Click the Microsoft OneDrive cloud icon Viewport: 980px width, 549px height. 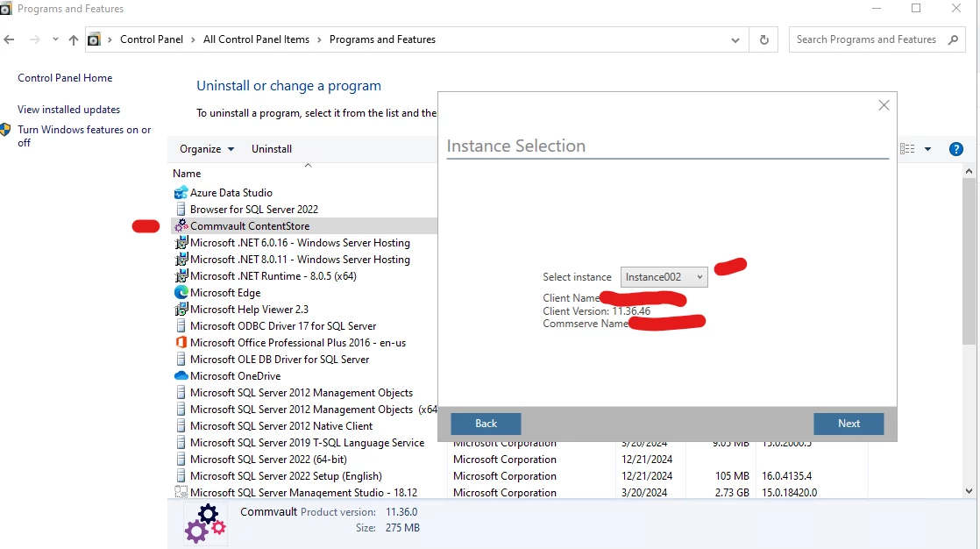181,376
